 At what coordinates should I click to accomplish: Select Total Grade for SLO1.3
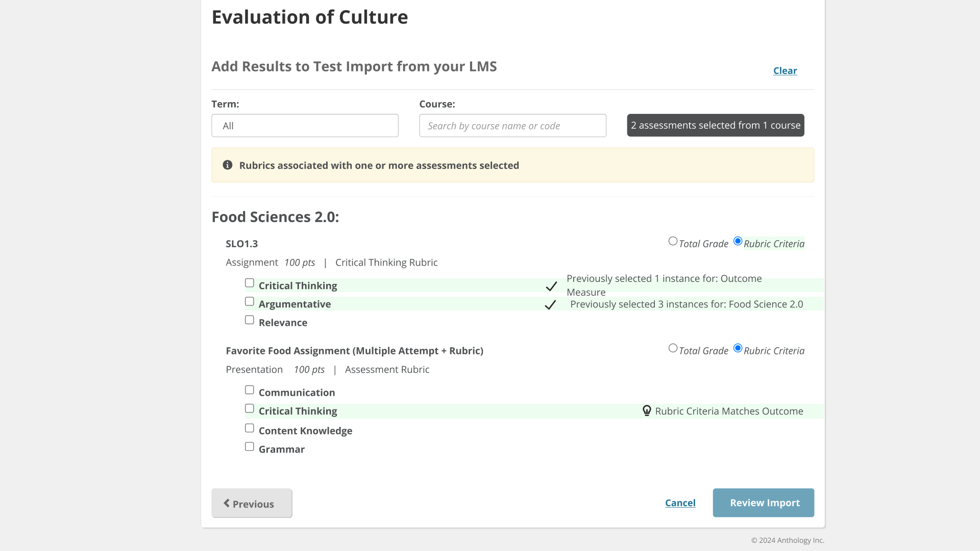pyautogui.click(x=673, y=241)
